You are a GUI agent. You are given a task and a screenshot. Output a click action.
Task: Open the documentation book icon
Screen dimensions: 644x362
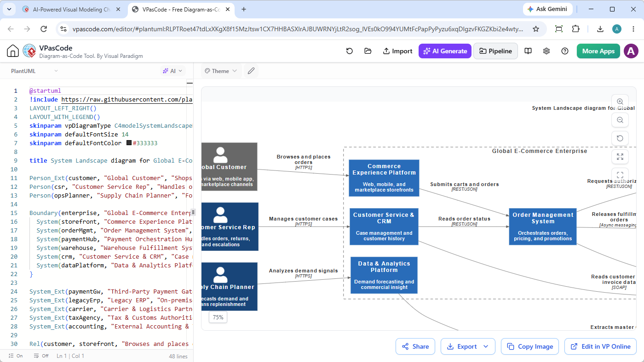point(528,51)
